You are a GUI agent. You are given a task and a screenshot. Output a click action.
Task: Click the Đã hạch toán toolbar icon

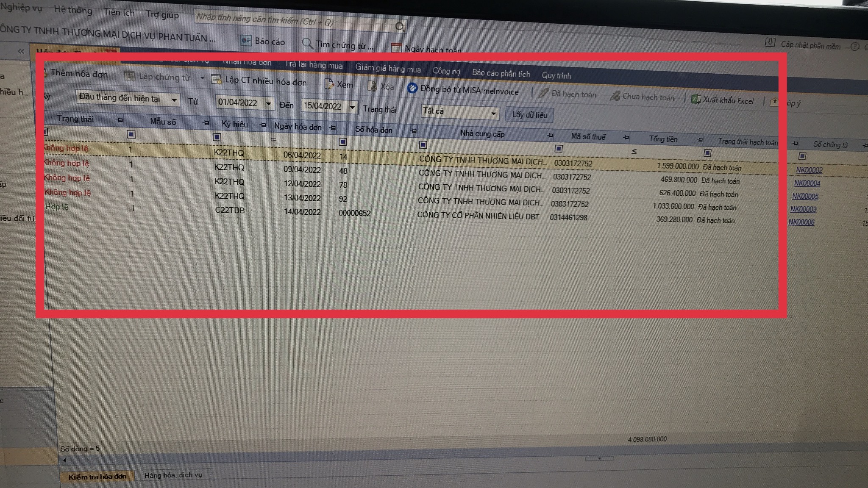(544, 93)
